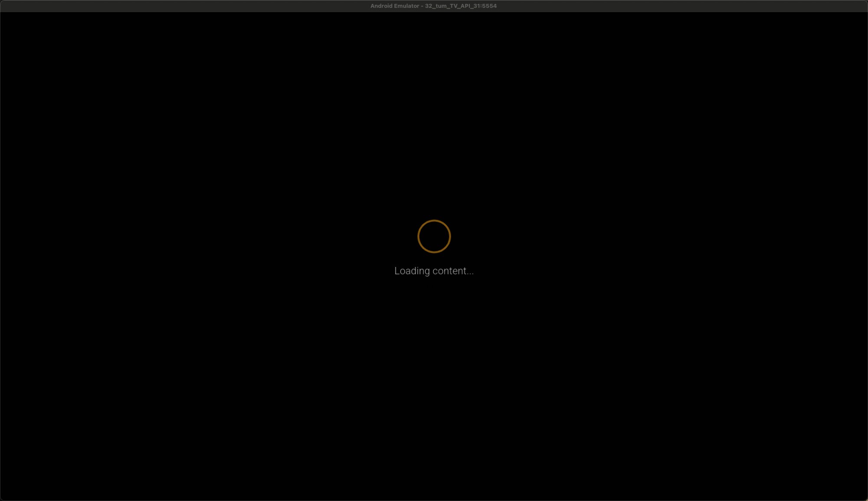Click the empty center of the spinner circle

(434, 237)
